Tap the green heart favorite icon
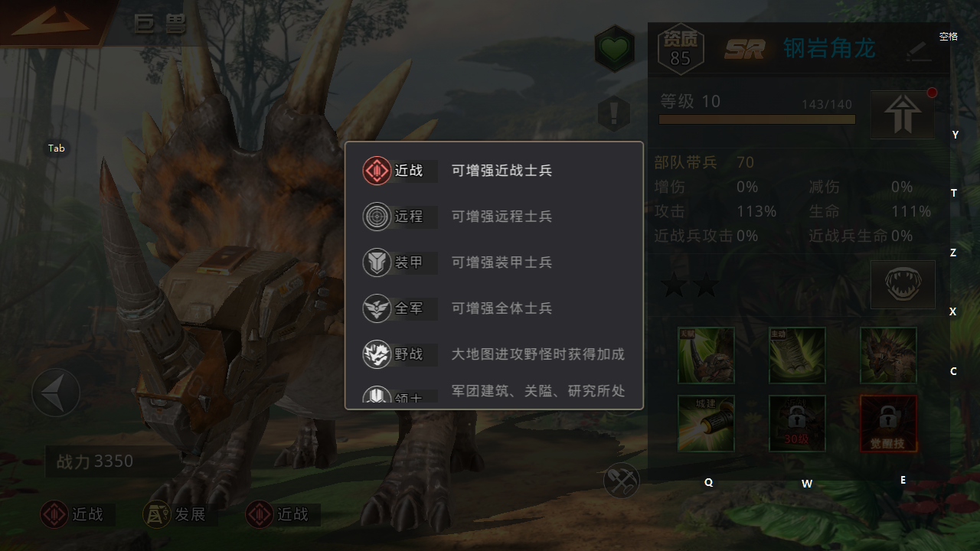Image resolution: width=980 pixels, height=551 pixels. tap(614, 50)
